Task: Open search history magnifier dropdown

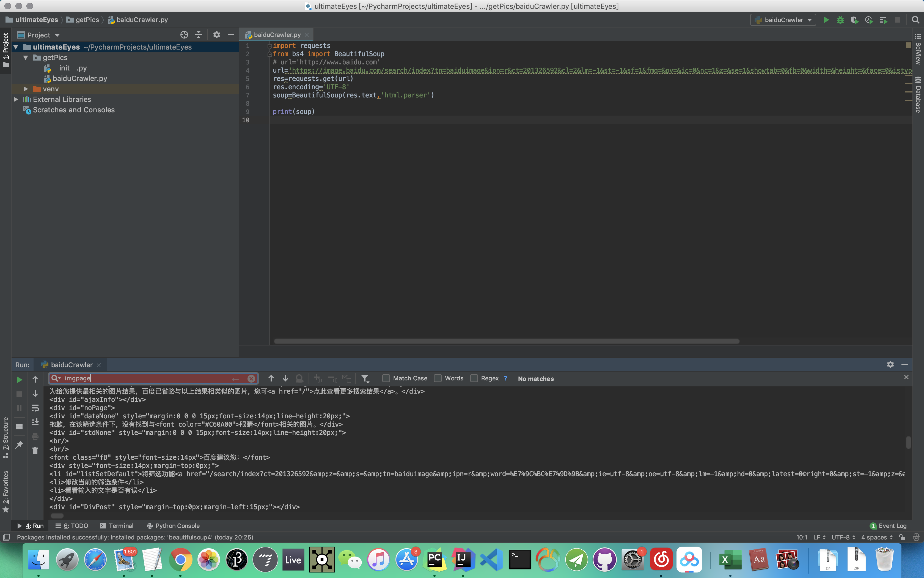Action: click(x=56, y=378)
